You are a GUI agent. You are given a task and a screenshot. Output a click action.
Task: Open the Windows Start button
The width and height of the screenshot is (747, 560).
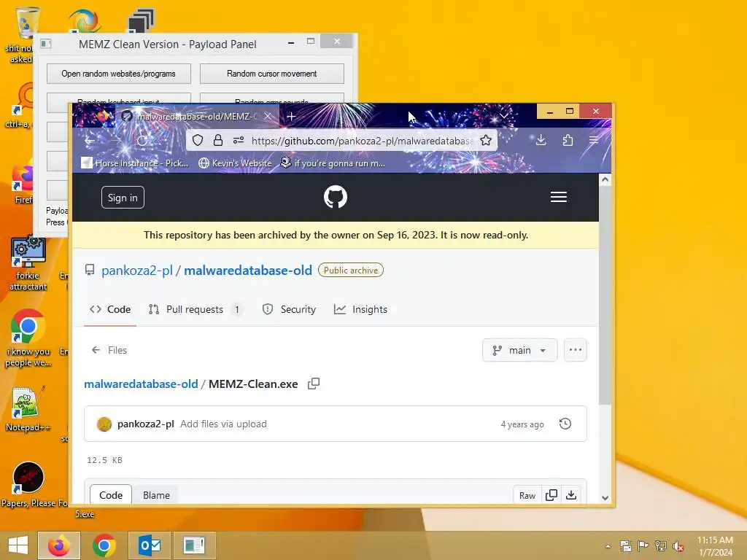coord(18,545)
